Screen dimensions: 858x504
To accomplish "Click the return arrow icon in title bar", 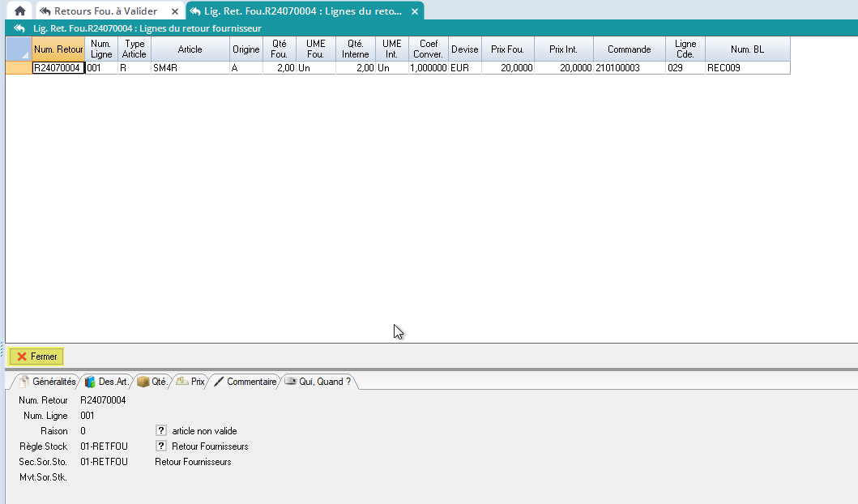I will click(x=19, y=28).
